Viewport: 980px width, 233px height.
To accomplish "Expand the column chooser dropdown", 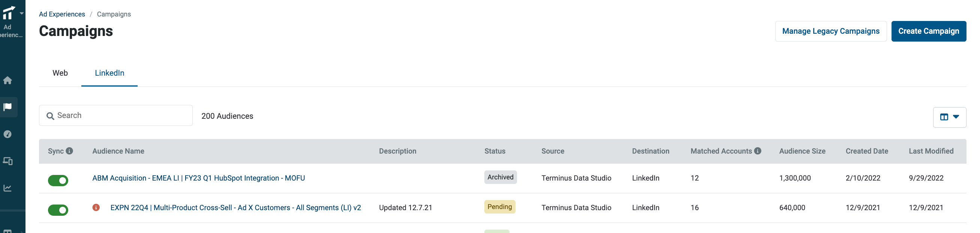I will click(949, 117).
